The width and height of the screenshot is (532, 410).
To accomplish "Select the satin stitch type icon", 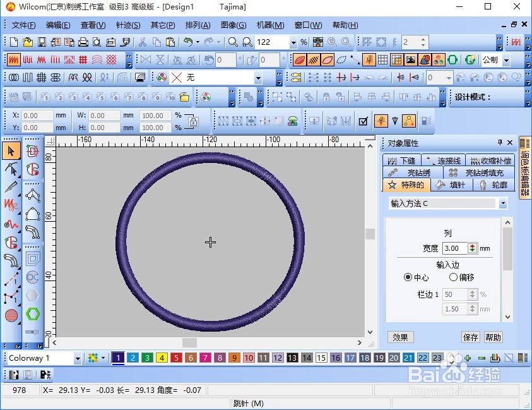I will pyautogui.click(x=14, y=60).
